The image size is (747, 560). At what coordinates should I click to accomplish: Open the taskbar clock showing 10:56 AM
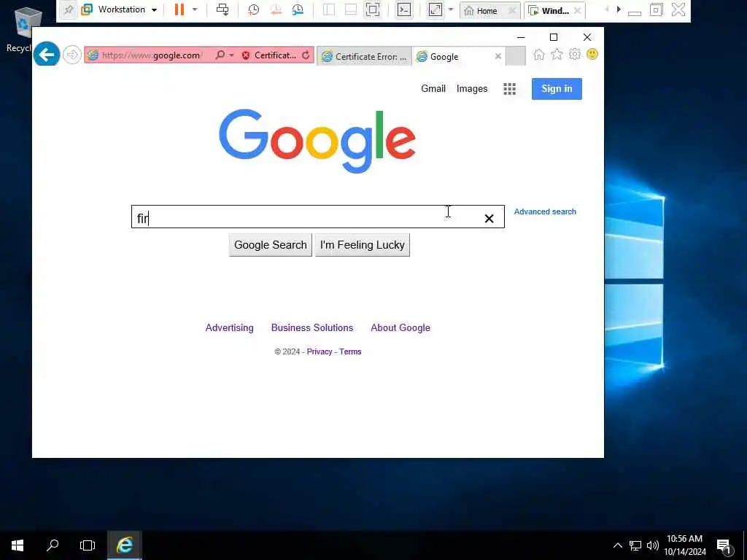pyautogui.click(x=684, y=545)
